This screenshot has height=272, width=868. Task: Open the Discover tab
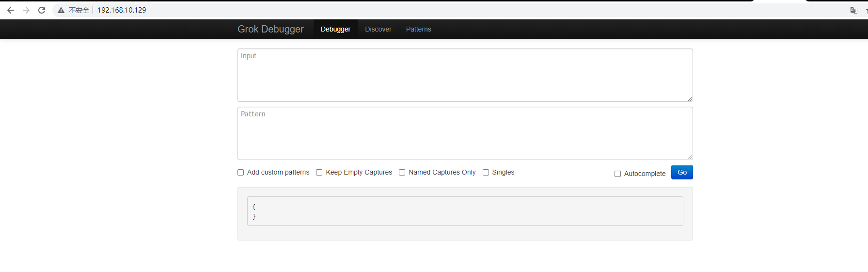[x=378, y=29]
